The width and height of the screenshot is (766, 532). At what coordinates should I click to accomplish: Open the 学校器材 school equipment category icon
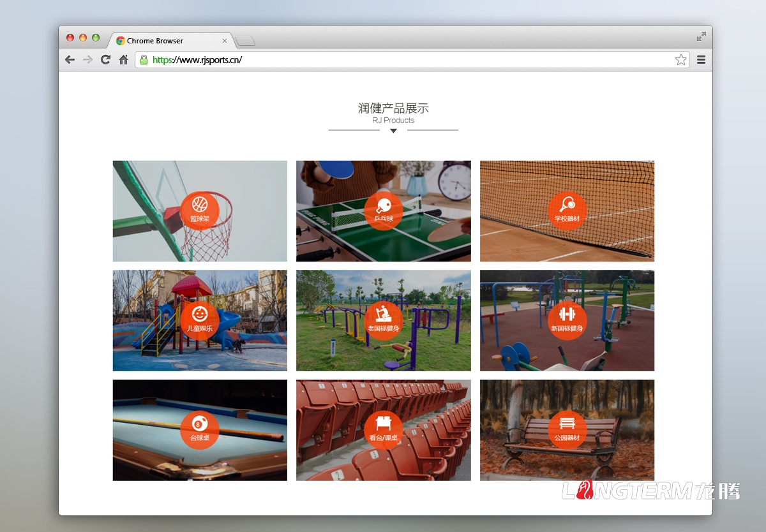[567, 209]
